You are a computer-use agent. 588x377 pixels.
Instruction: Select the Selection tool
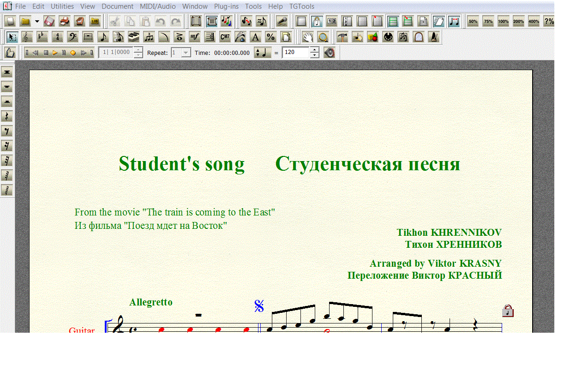(x=12, y=37)
